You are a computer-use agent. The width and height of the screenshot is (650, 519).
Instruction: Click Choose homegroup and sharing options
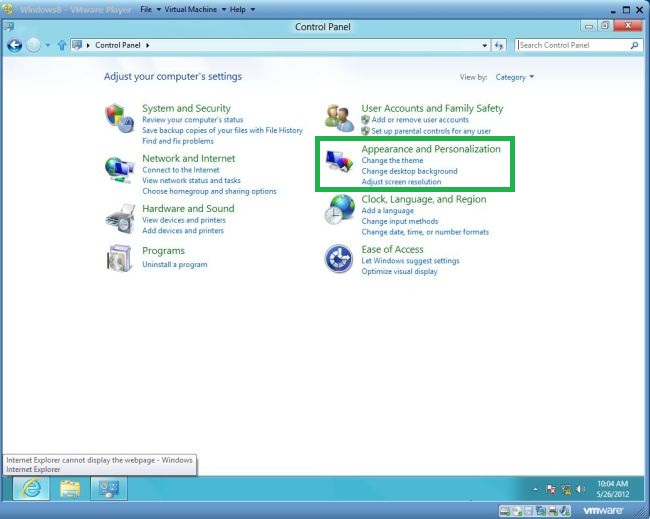209,192
